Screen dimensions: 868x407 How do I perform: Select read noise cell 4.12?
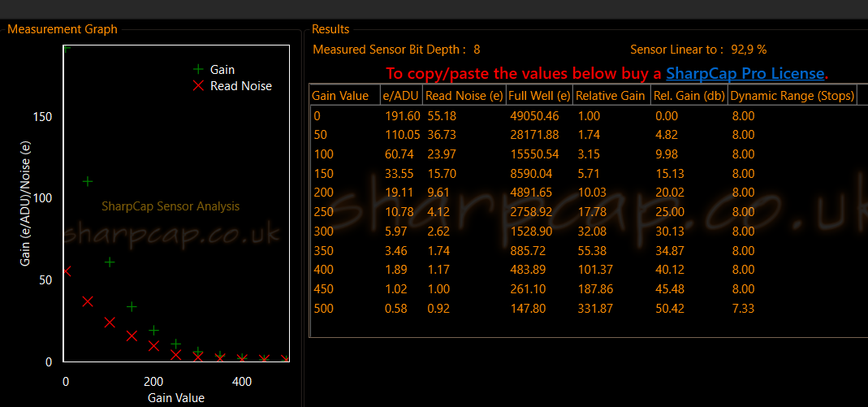tap(438, 211)
